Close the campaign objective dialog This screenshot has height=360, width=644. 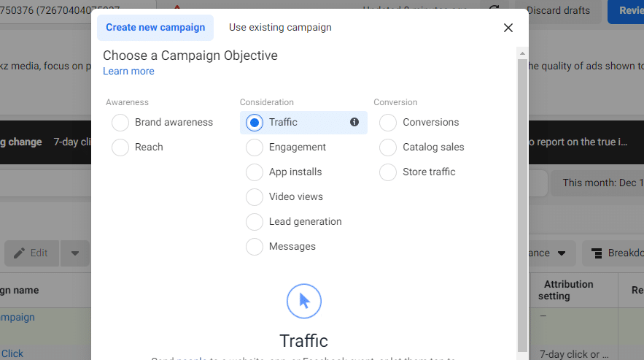point(508,28)
